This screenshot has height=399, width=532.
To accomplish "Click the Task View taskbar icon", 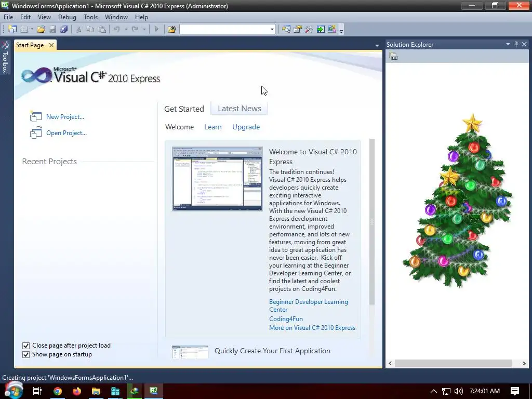I will coord(37,391).
